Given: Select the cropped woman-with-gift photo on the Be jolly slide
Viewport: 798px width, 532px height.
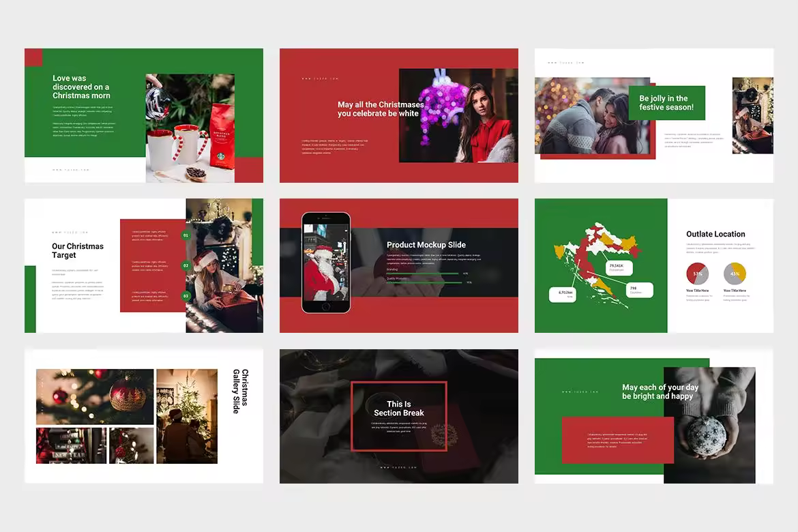Looking at the screenshot, I should pyautogui.click(x=753, y=115).
